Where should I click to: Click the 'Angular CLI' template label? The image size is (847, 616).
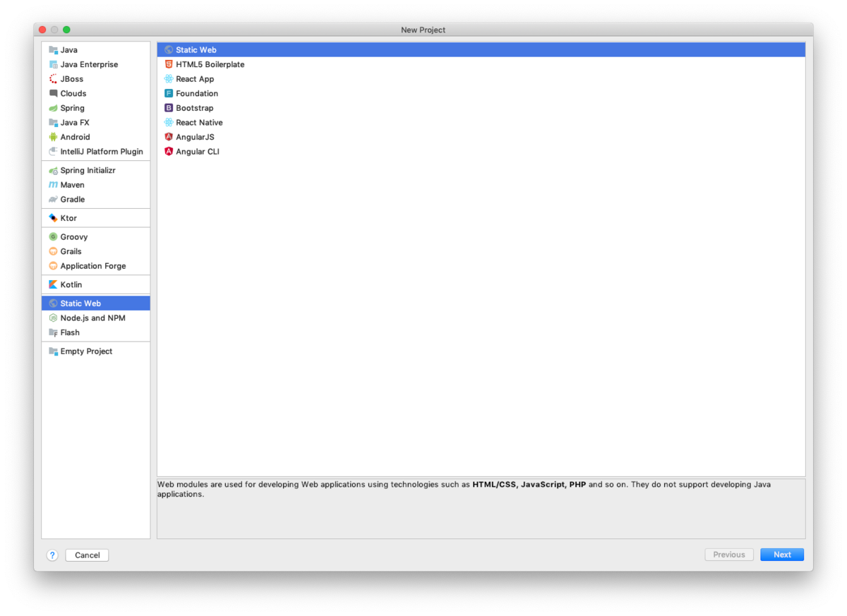coord(198,152)
